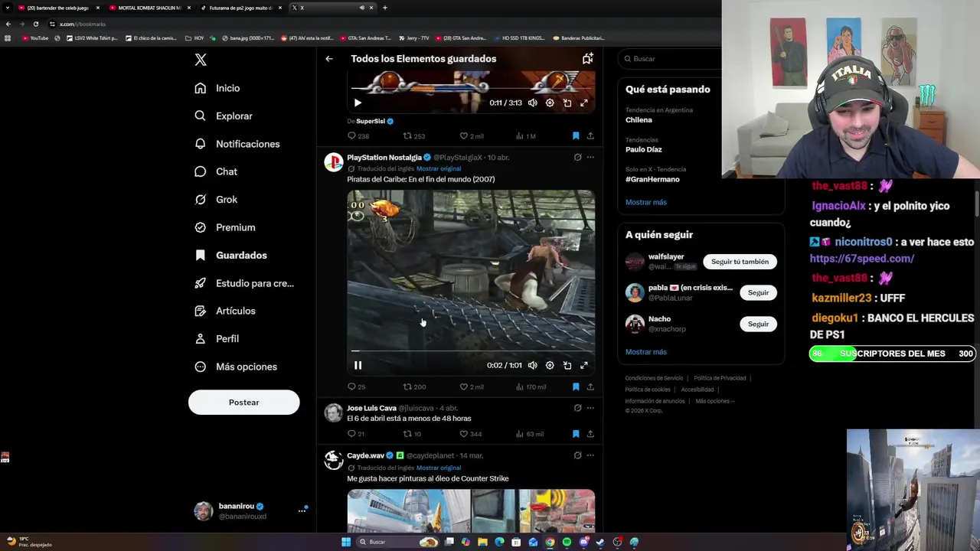Repost the post with 253 reposts

[414, 136]
